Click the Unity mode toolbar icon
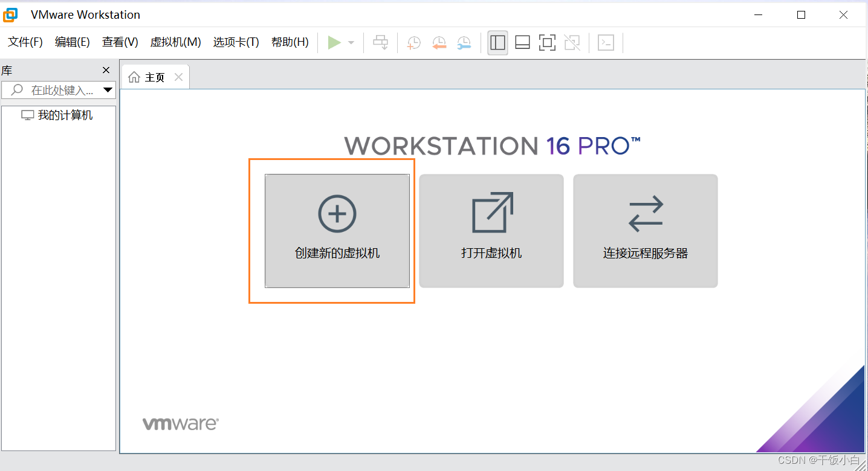The image size is (868, 471). pyautogui.click(x=572, y=42)
